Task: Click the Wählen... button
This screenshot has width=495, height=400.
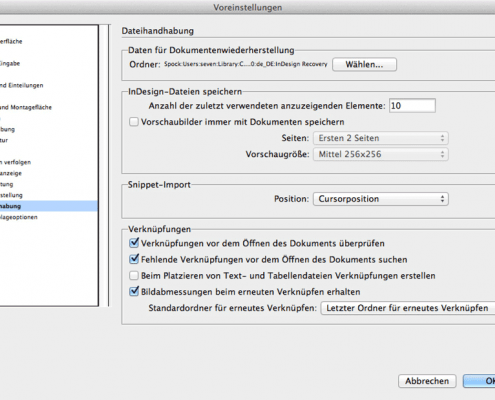Action: (364, 64)
